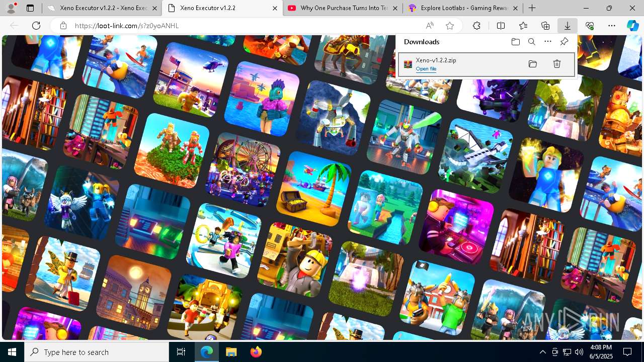Click the pink DJ turntable thumbnail

tap(455, 227)
